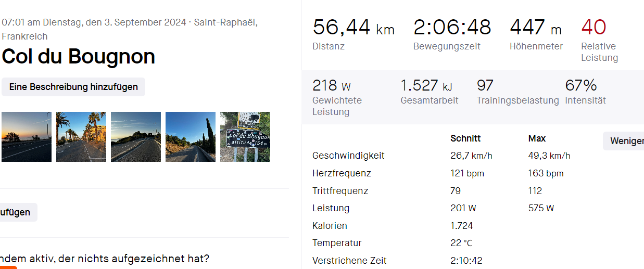Click the 2:06:48 Bewegungszeit value
The height and width of the screenshot is (269, 644).
point(452,28)
